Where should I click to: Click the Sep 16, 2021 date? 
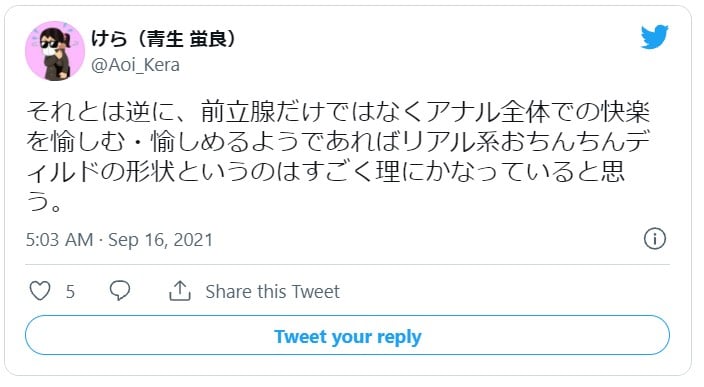[160, 240]
